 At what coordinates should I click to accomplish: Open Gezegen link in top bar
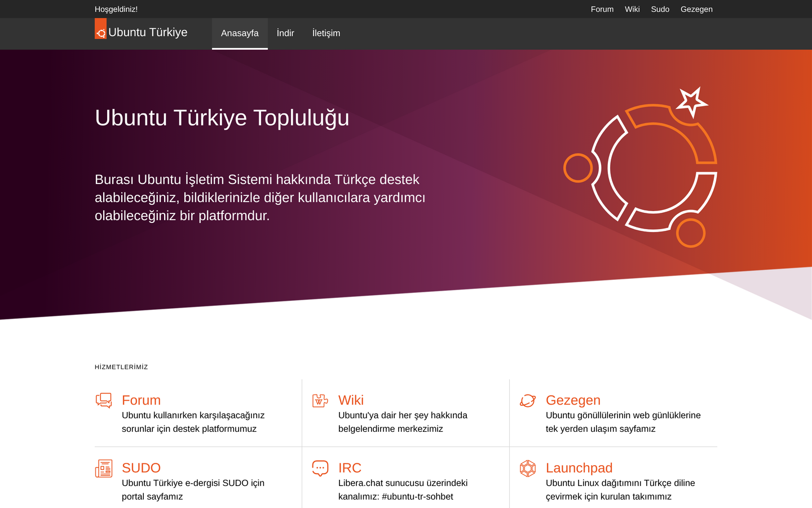(696, 9)
